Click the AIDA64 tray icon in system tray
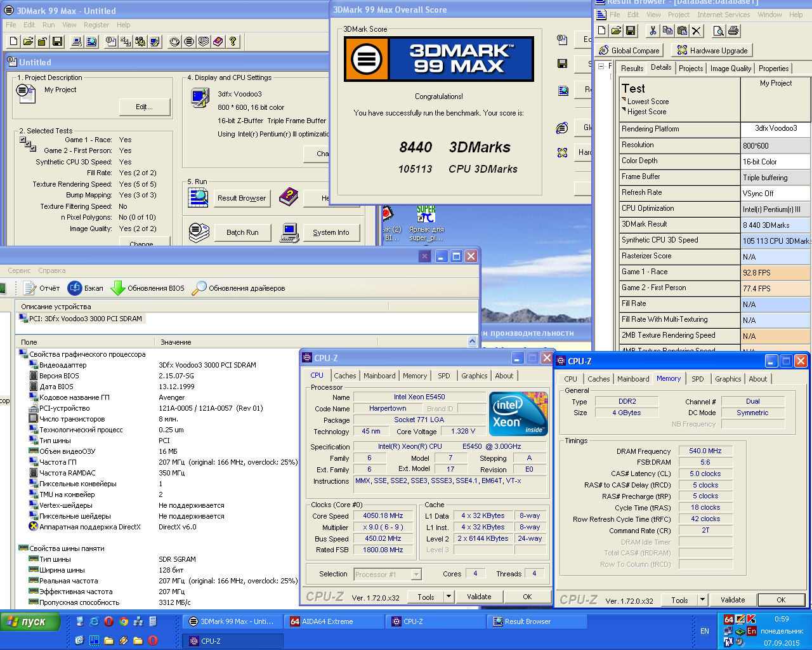The width and height of the screenshot is (812, 650). coord(729,619)
